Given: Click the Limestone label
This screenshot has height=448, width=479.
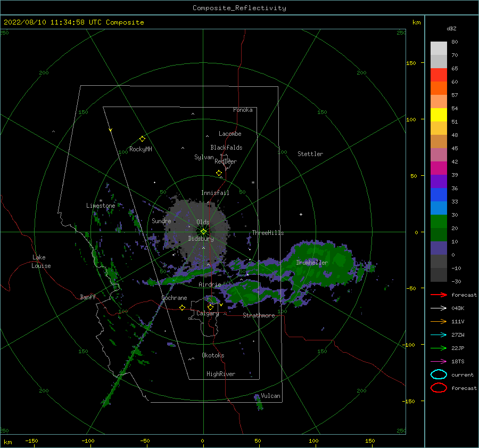Looking at the screenshot, I should 101,206.
